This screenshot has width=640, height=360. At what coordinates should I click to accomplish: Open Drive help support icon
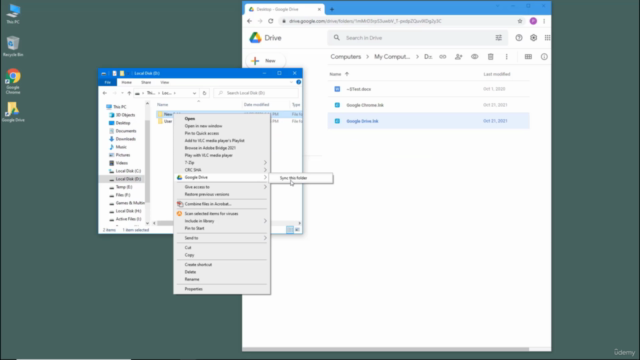(519, 38)
